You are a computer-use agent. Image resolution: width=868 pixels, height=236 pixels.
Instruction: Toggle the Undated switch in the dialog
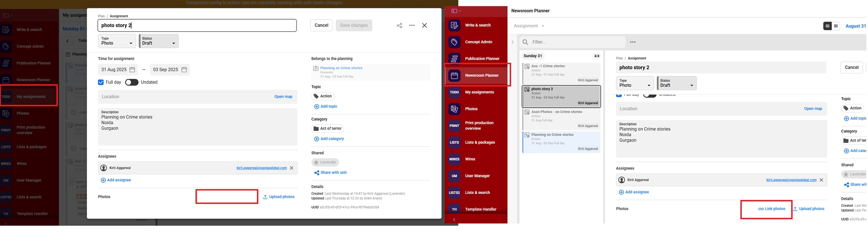131,82
